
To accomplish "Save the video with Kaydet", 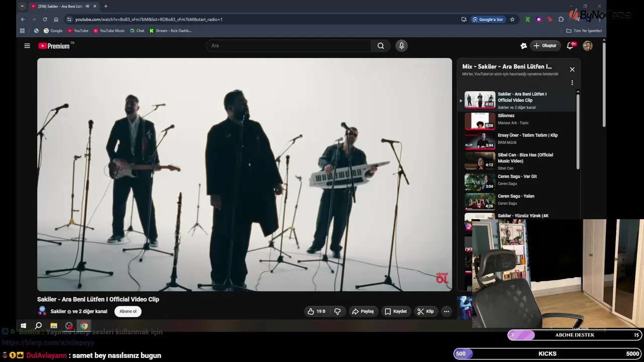I will coord(395,312).
